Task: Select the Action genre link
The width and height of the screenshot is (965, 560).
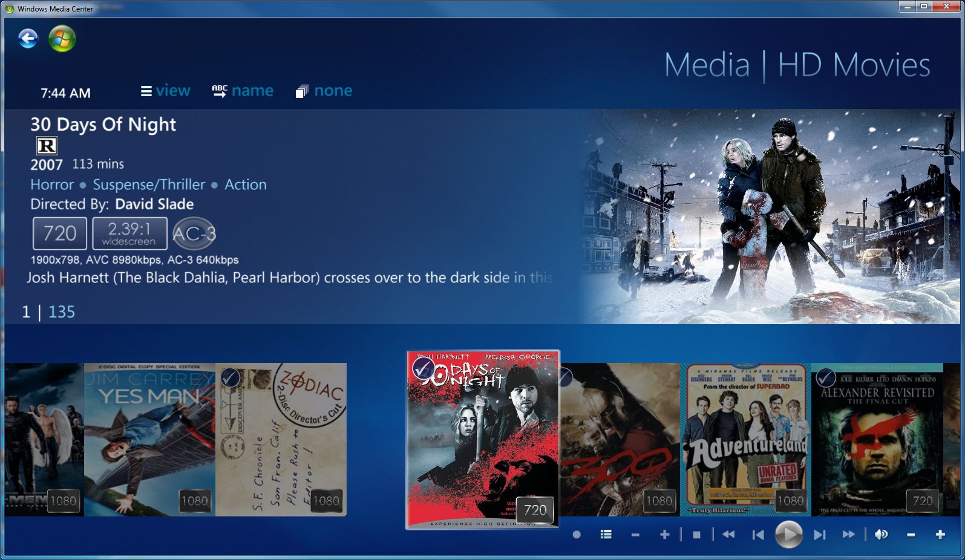Action: [x=246, y=184]
